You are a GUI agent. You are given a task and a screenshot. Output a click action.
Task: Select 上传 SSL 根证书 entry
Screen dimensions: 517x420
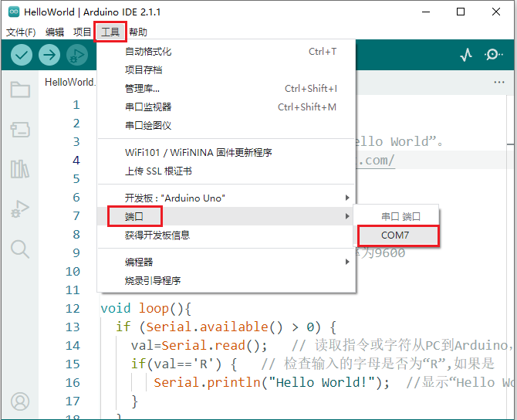pyautogui.click(x=227, y=171)
